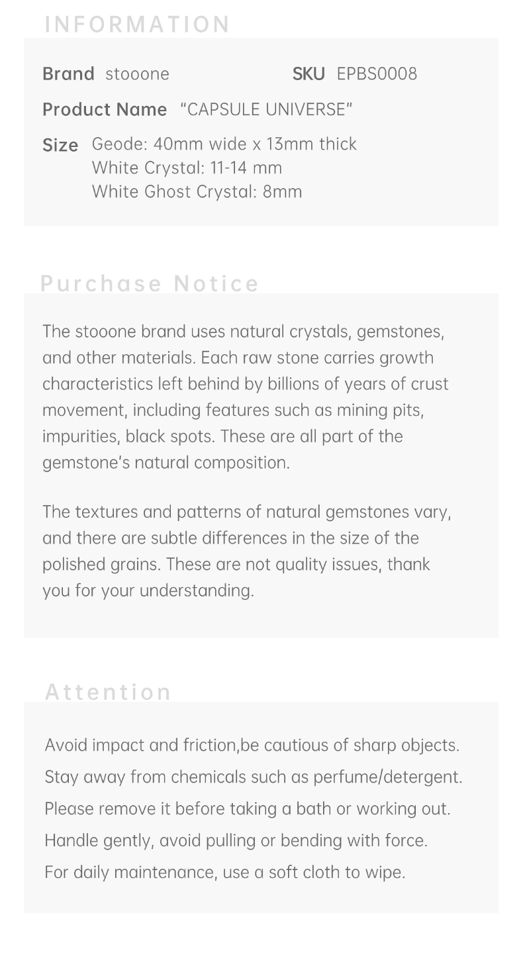Click the Size label
Screen dimensions: 523x980
(60, 145)
